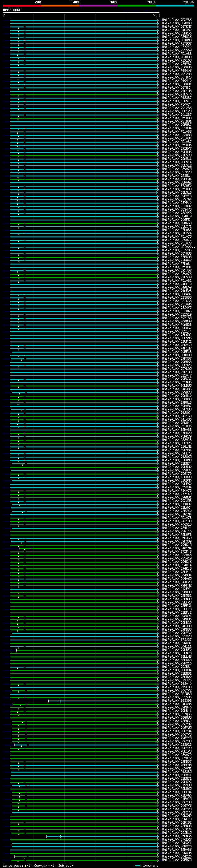Viewport: 197px width, 868px height.
Task: Open the UniRef100_Q76EK7 hit label
Action: [176, 839]
